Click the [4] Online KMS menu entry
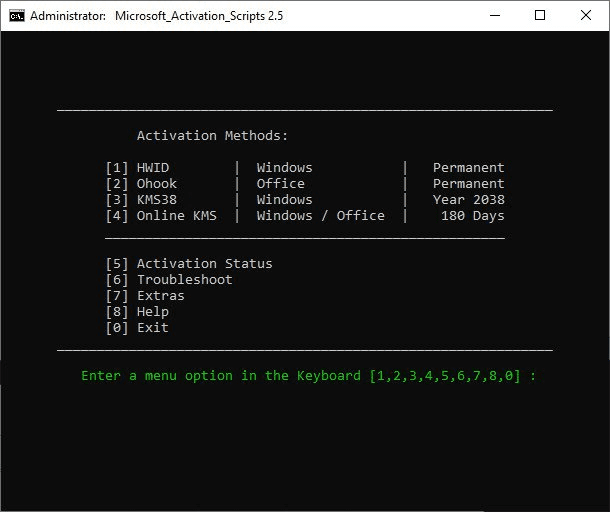 click(x=161, y=216)
